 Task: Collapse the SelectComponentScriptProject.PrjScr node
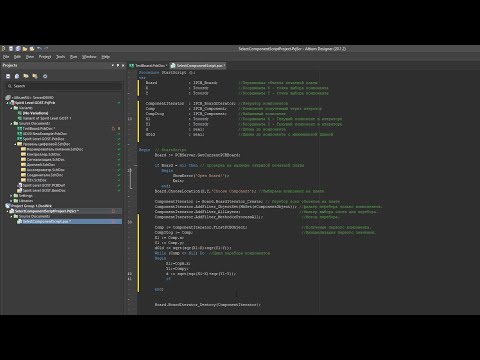[x=8, y=211]
